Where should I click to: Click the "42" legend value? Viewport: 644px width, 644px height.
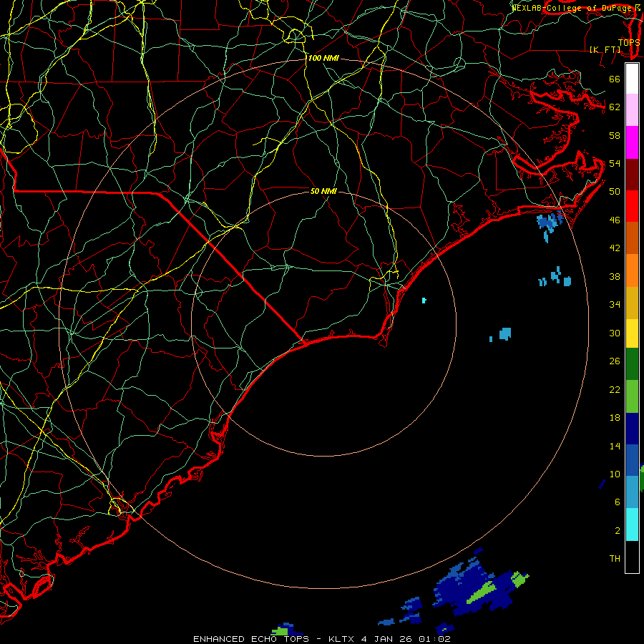pyautogui.click(x=615, y=248)
